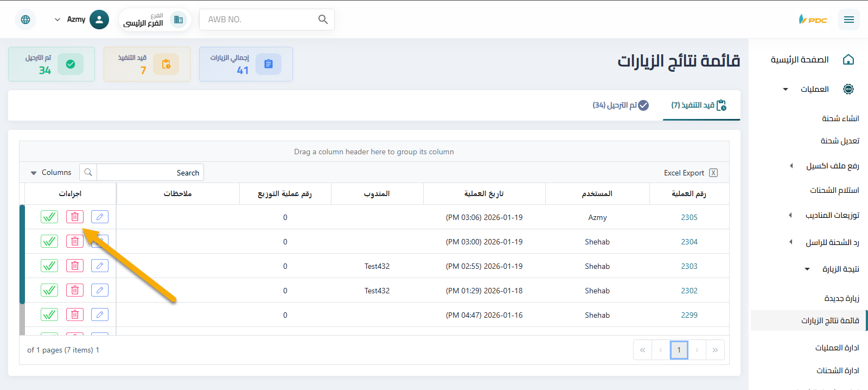The height and width of the screenshot is (390, 868).
Task: Open operation number 2299 link
Action: 689,315
